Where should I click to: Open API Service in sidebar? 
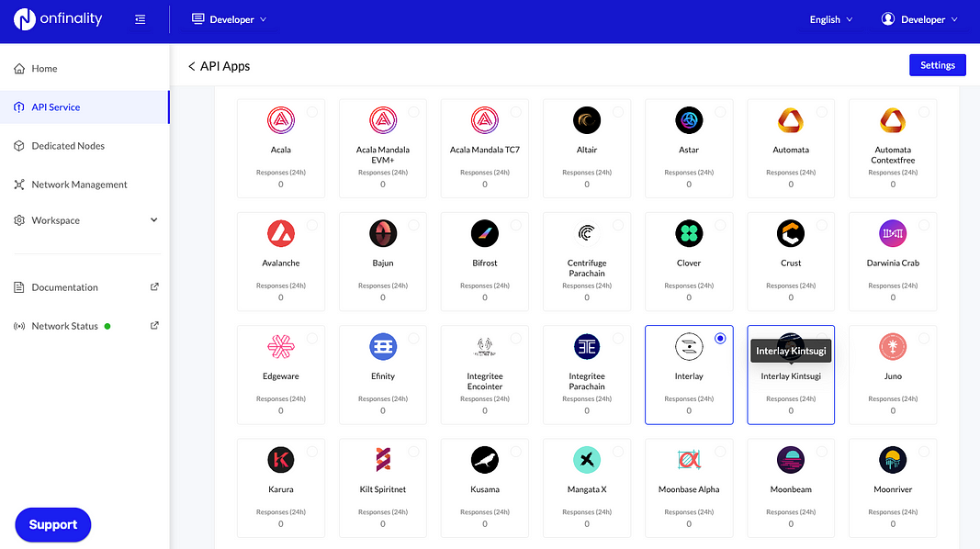click(85, 106)
